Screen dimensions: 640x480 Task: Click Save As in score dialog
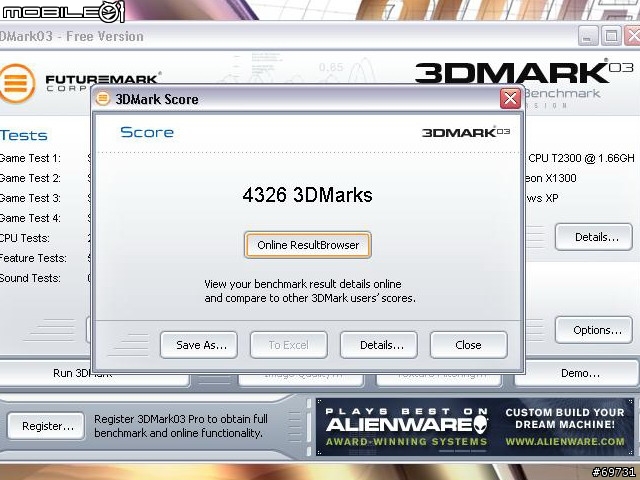click(199, 345)
